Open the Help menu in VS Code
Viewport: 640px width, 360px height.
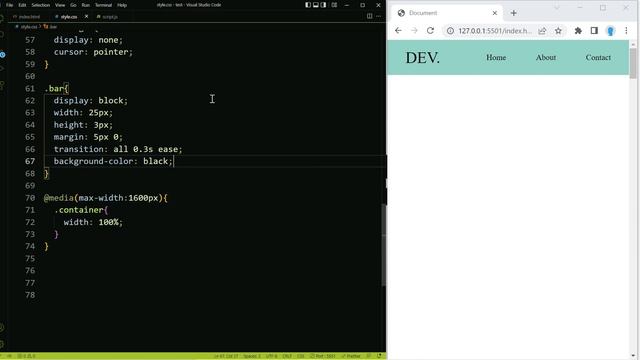[x=122, y=5]
